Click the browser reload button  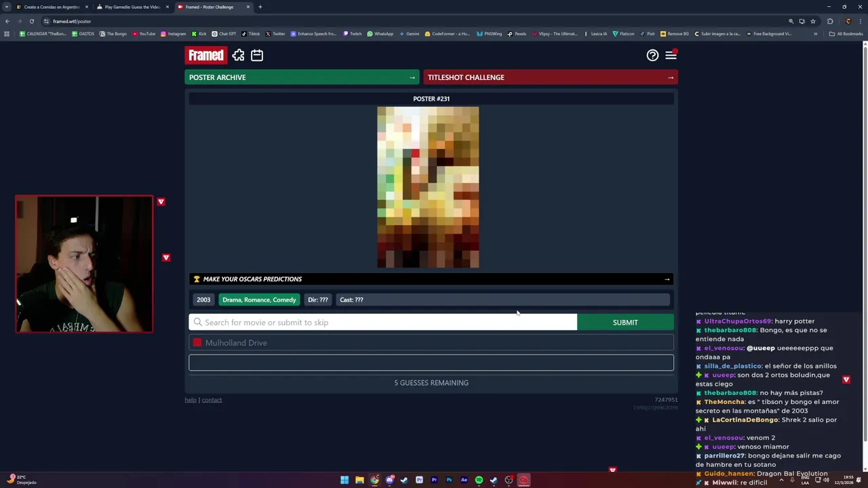(x=31, y=21)
